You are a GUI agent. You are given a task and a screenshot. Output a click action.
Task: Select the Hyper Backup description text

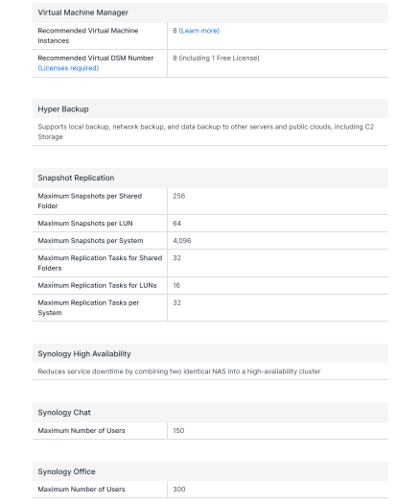(x=206, y=132)
